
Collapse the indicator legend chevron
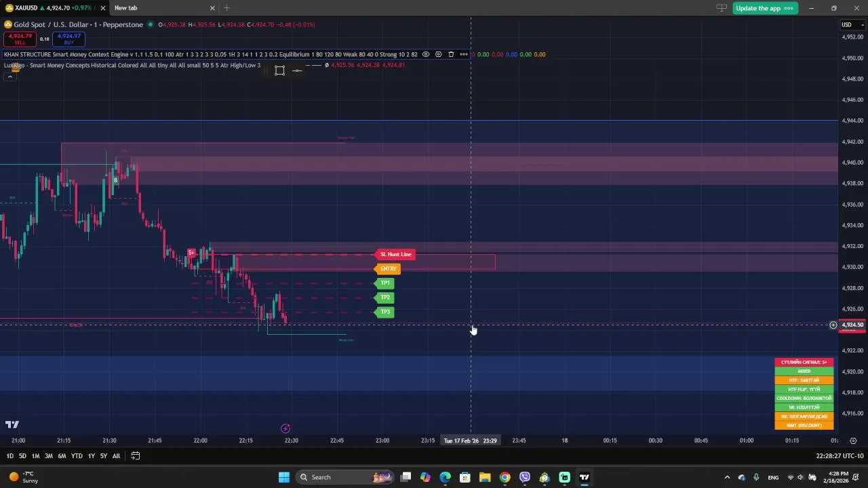pyautogui.click(x=9, y=77)
